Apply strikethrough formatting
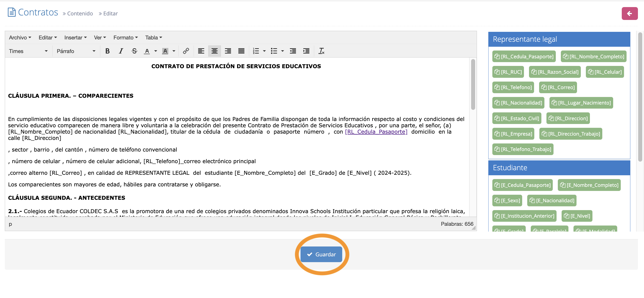644x298 pixels. pos(134,51)
